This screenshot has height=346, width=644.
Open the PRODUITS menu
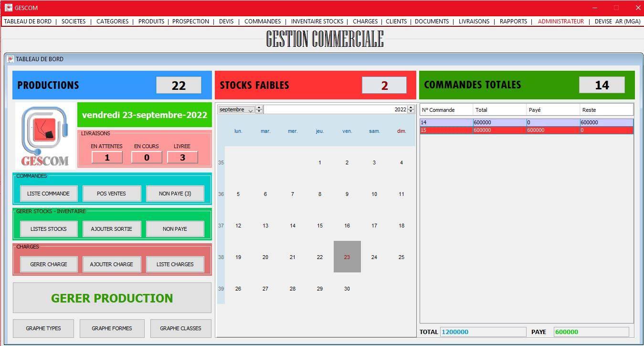coord(151,22)
